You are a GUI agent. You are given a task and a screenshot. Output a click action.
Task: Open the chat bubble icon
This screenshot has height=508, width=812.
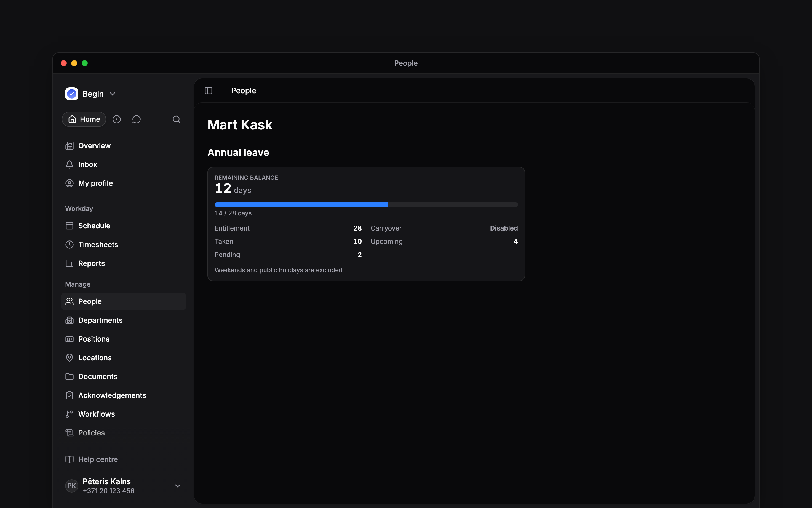tap(136, 119)
